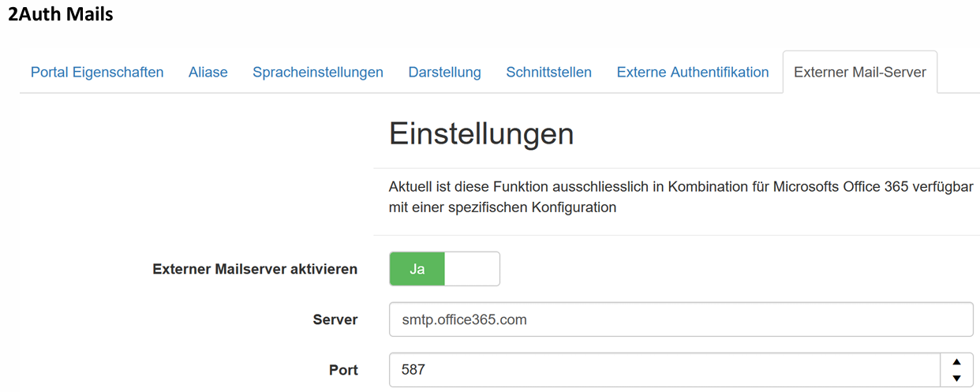Click the white handle of the mail server switch

[472, 269]
